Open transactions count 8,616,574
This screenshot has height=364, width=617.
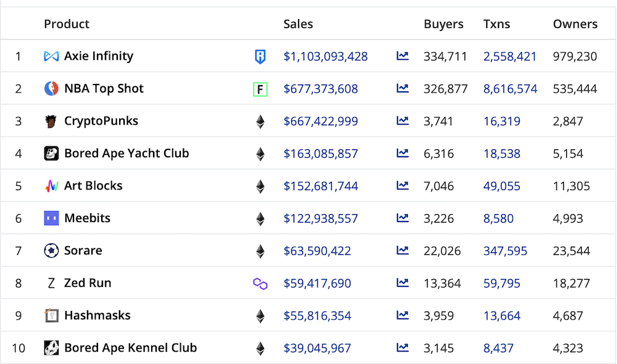point(510,89)
